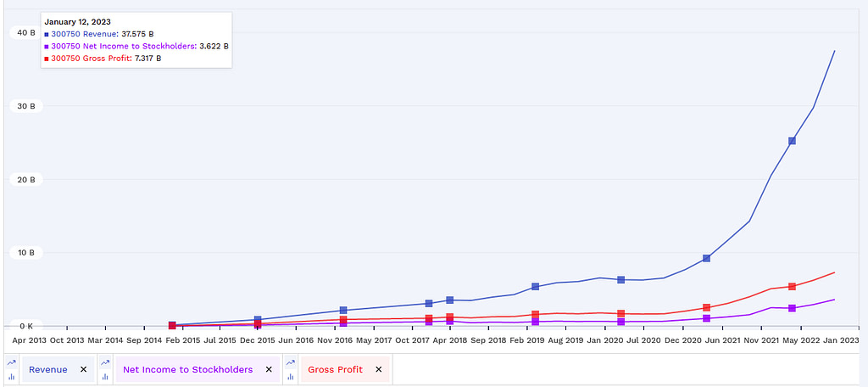Choose line chart icon for Gross Profit

pos(291,362)
